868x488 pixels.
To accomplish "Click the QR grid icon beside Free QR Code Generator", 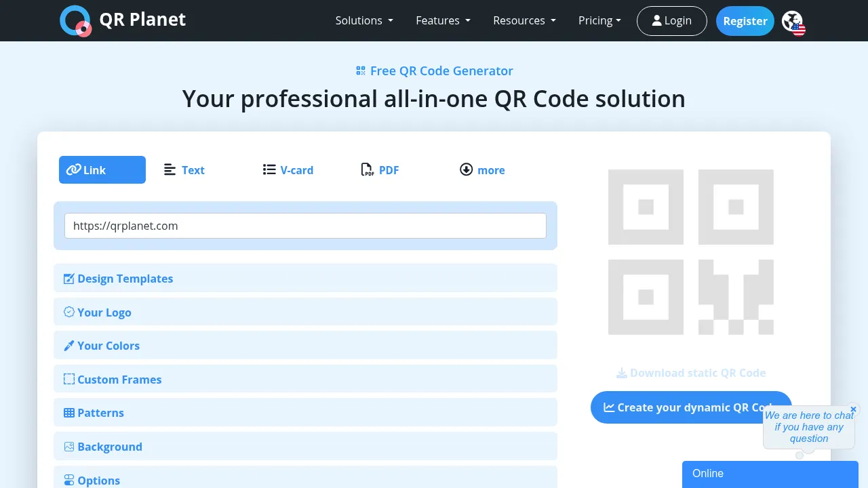I will click(x=360, y=70).
